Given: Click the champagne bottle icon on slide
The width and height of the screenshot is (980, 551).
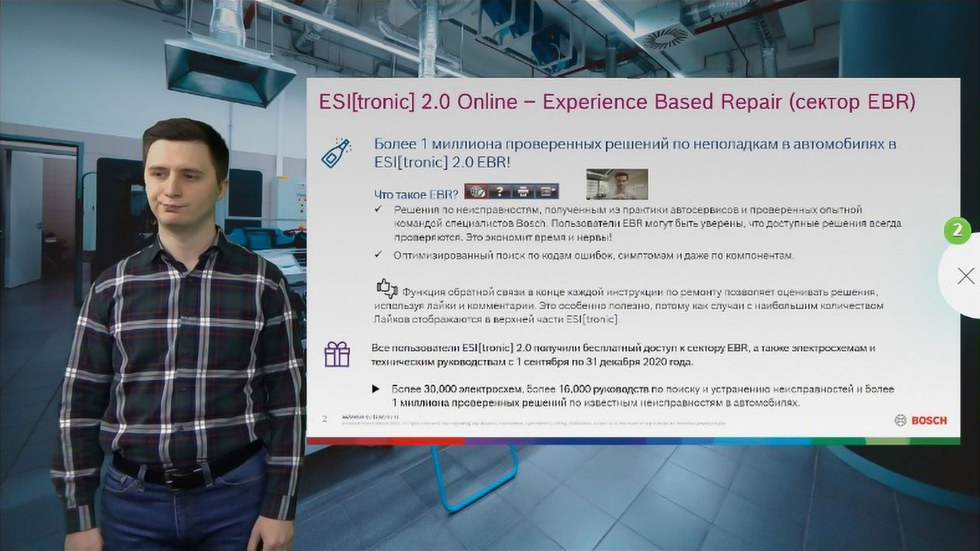Looking at the screenshot, I should click(x=336, y=153).
